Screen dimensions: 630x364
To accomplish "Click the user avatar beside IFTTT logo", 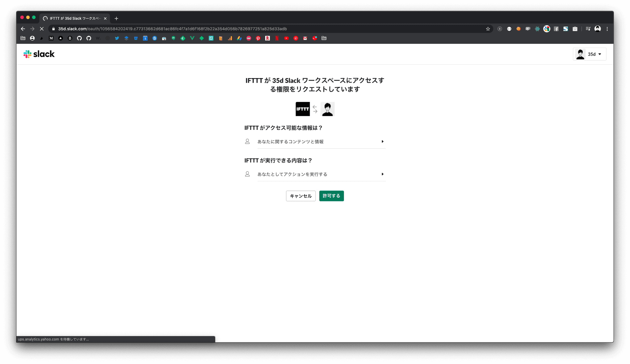I will 327,109.
